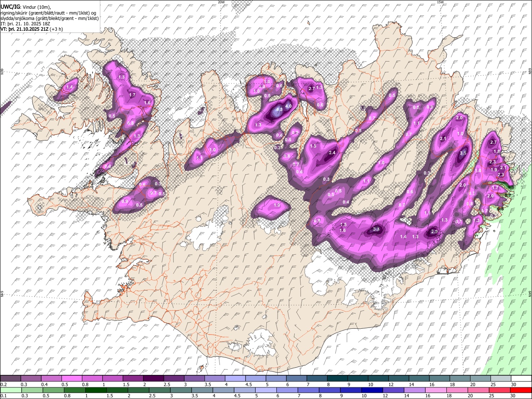Viewport: 532px width, 399px height.
Task: Select the 'VT: þri. 21.10.2025 21Z (+3 h)' line
Action: pyautogui.click(x=32, y=29)
